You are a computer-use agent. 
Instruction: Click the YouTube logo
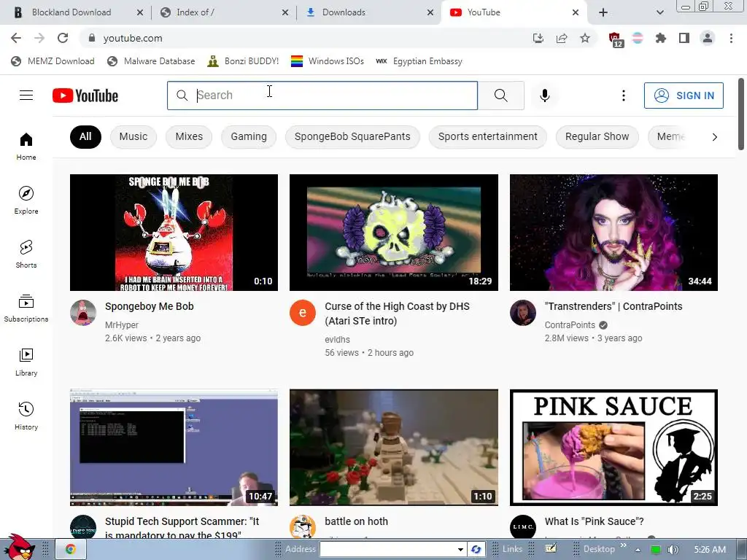pyautogui.click(x=85, y=96)
